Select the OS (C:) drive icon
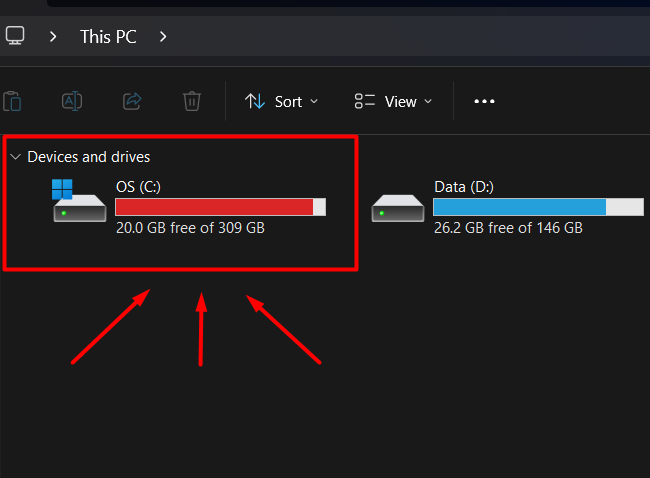The image size is (650, 478). [x=79, y=202]
